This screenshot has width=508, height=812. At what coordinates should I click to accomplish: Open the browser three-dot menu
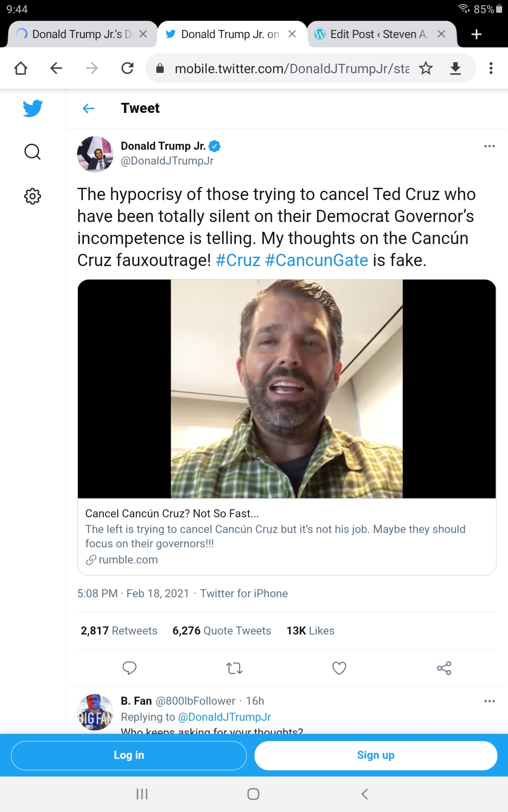coord(491,68)
